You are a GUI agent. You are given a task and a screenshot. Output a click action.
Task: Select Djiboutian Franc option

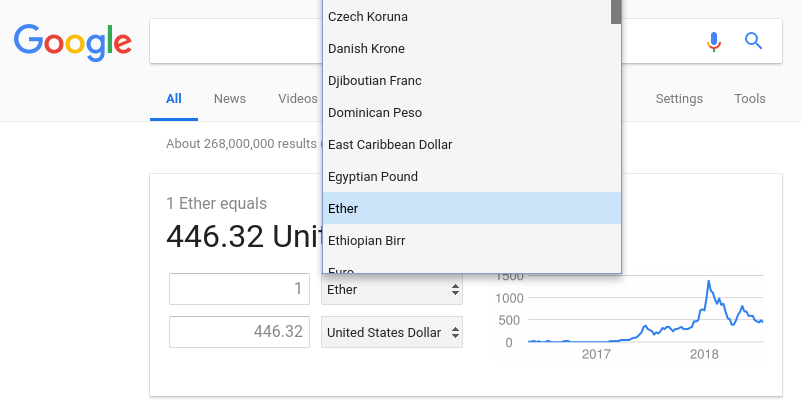pos(472,81)
